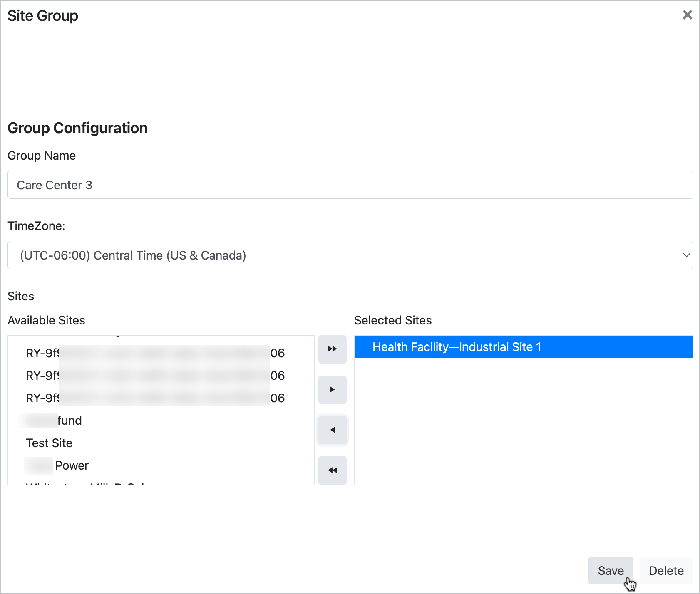Viewport: 700px width, 594px height.
Task: Save the site group configuration
Action: [x=610, y=570]
